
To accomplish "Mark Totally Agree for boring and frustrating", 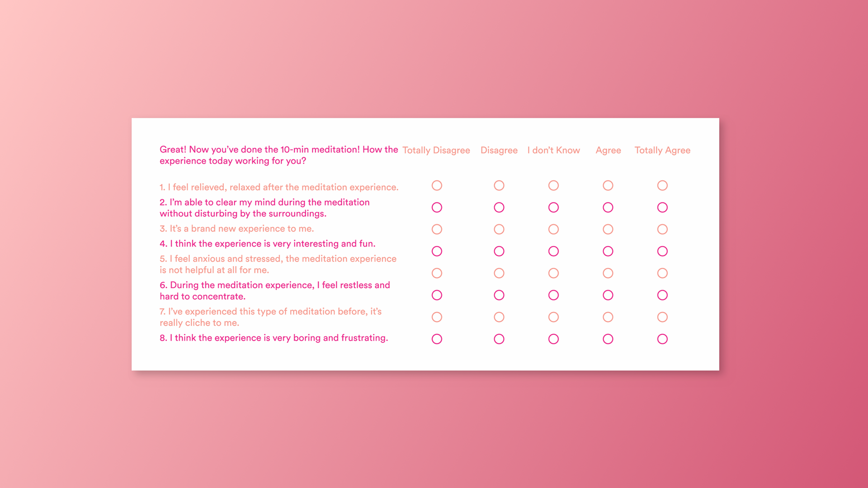I will click(662, 339).
